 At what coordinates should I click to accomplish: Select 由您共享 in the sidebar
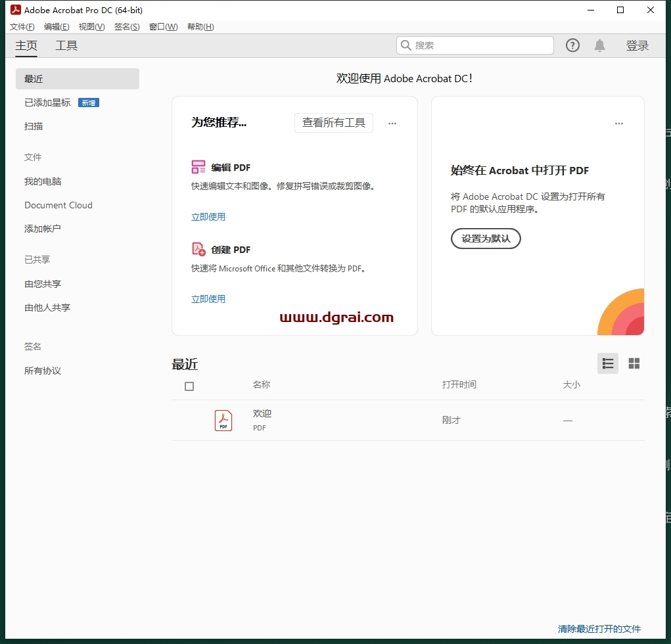pyautogui.click(x=43, y=284)
